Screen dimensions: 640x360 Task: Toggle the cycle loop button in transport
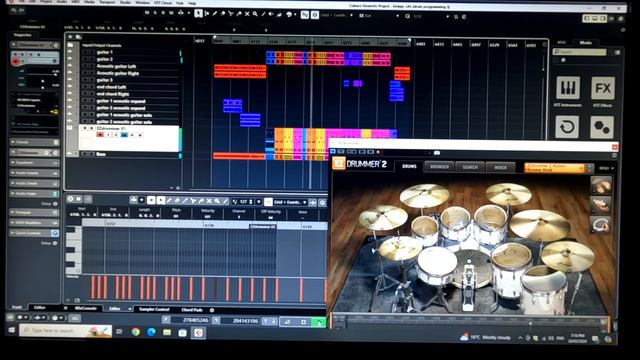click(287, 322)
